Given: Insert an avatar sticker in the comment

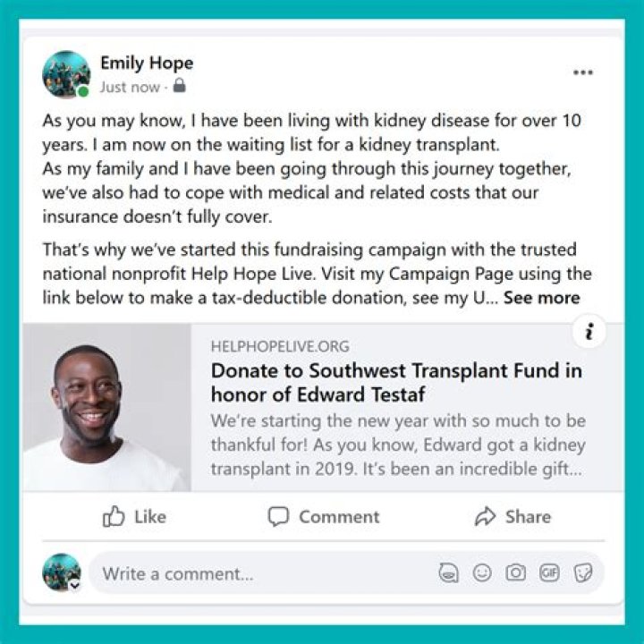Looking at the screenshot, I should 449,573.
